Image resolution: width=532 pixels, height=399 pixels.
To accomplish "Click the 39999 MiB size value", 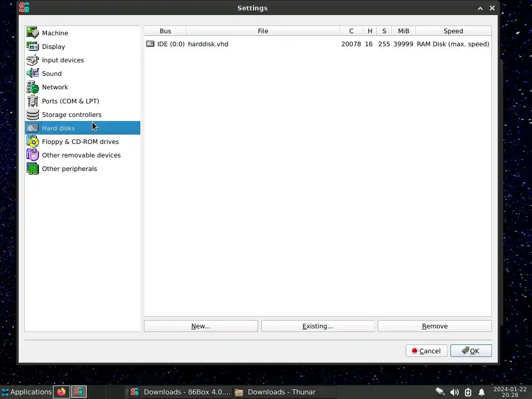I will coord(403,44).
